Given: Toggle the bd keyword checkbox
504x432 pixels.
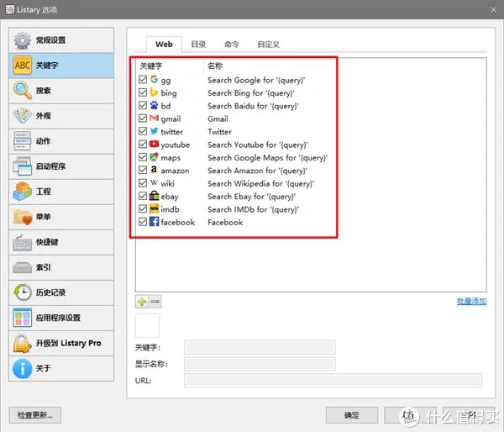Looking at the screenshot, I should click(x=143, y=105).
